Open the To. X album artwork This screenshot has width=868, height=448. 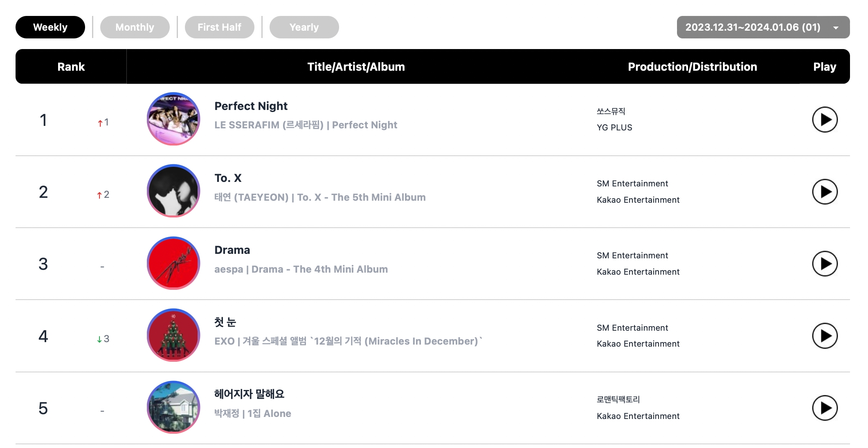coord(173,191)
